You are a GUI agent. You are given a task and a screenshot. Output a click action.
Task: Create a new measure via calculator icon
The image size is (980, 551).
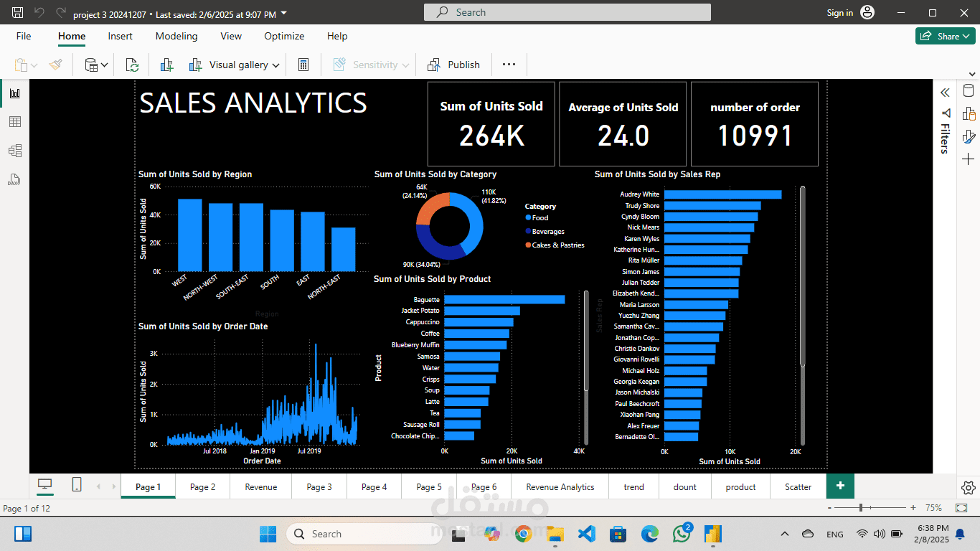point(303,65)
